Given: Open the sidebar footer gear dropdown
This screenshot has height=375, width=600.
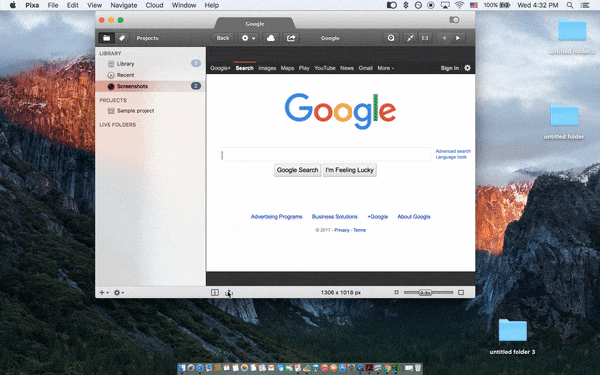Looking at the screenshot, I should point(119,293).
